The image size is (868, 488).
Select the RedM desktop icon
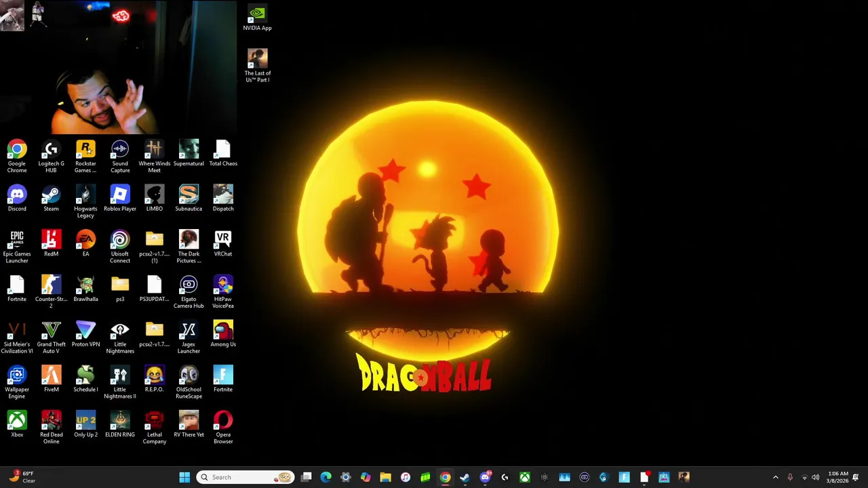[x=51, y=243]
